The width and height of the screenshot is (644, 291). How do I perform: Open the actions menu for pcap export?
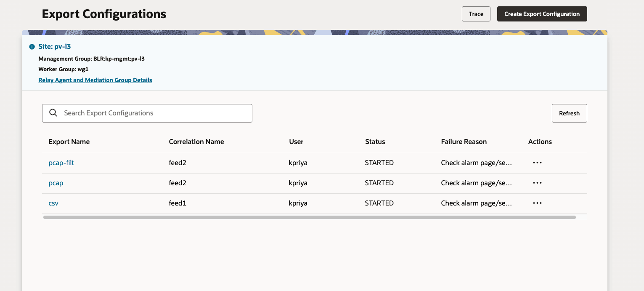[537, 183]
